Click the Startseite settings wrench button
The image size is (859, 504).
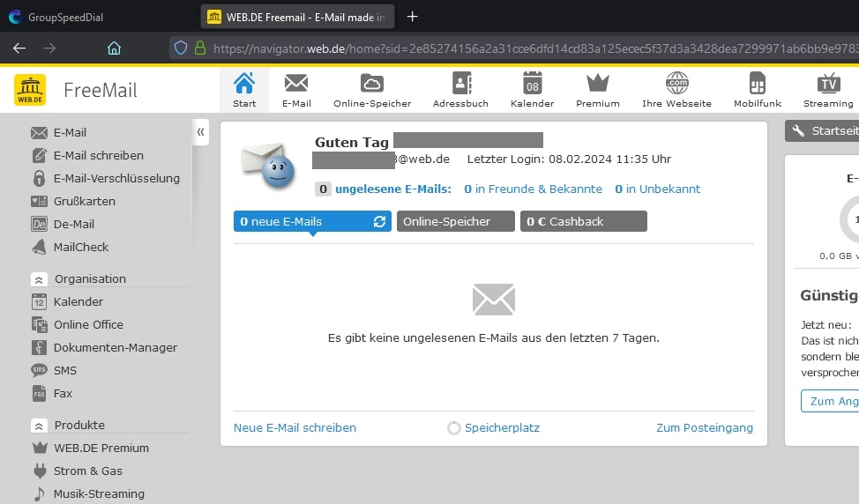[822, 130]
